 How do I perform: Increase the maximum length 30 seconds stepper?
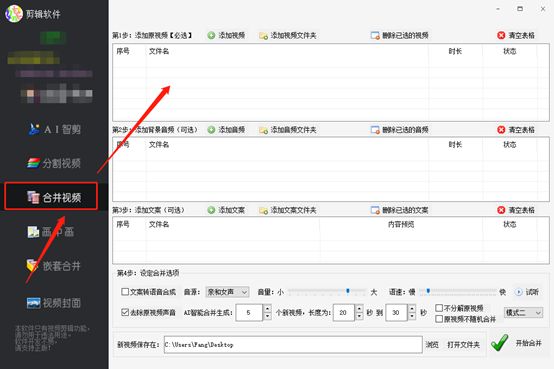point(412,309)
